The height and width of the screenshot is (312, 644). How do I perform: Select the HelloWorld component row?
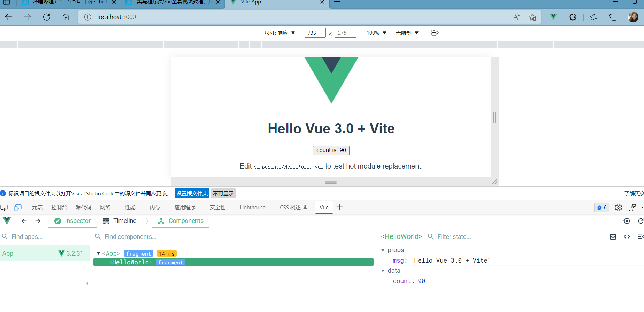click(233, 262)
